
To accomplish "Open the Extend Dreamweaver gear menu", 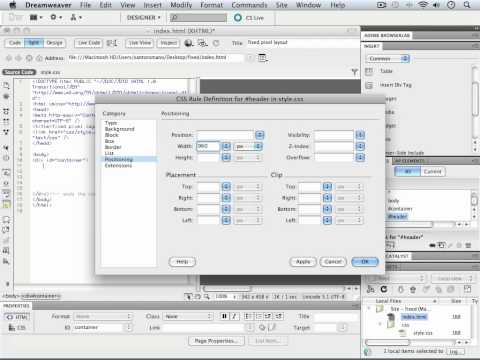I will coord(55,17).
